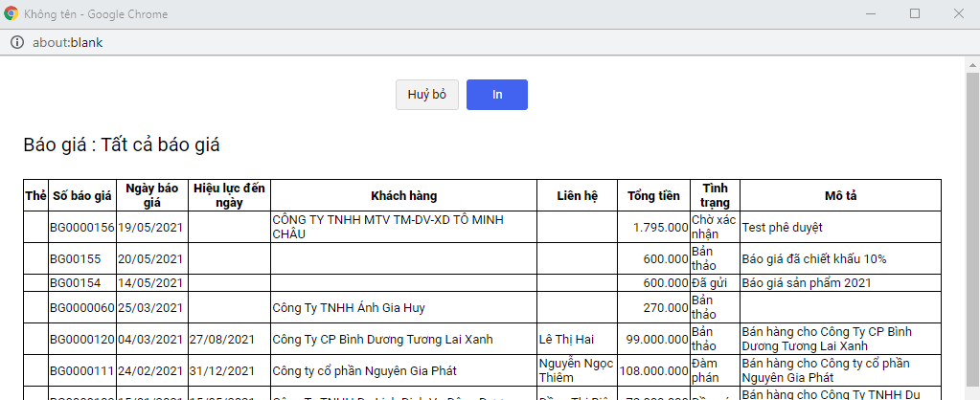980x400 pixels.
Task: Click customer Công ty cổ phần Nguyên Gia Phát
Action: tap(364, 370)
